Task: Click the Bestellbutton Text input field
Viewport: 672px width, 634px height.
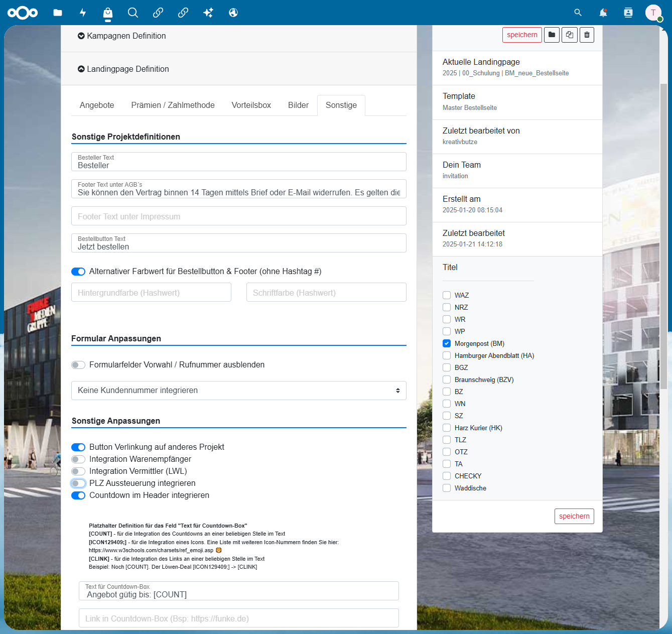Action: click(x=239, y=243)
